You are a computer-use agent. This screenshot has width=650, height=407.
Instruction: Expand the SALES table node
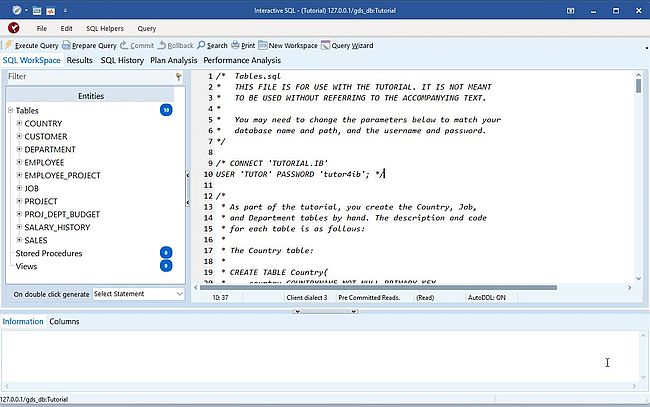coord(19,240)
